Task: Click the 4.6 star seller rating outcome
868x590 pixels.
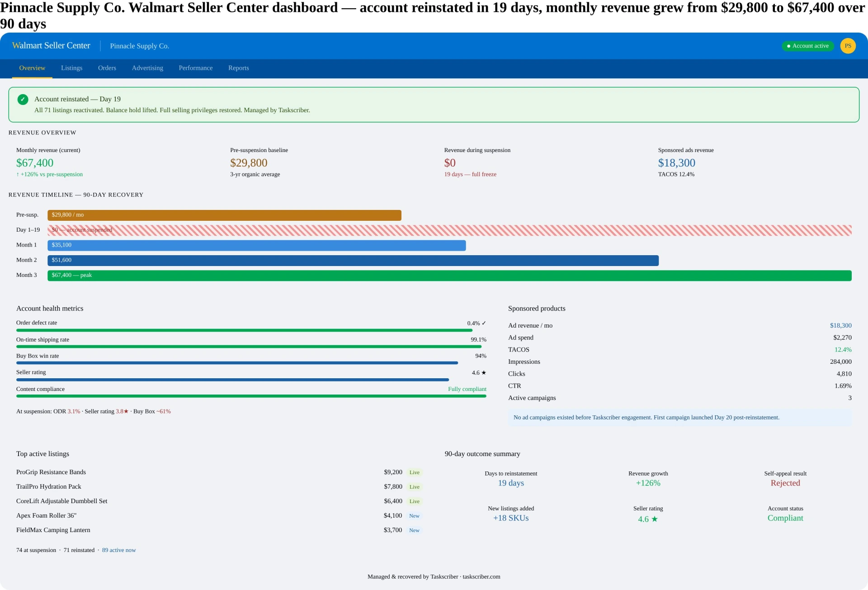Action: coord(648,519)
